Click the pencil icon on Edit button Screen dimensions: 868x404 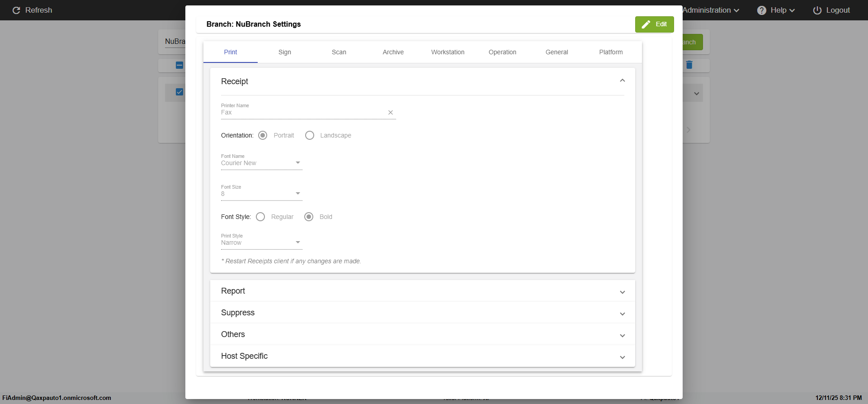pyautogui.click(x=646, y=24)
